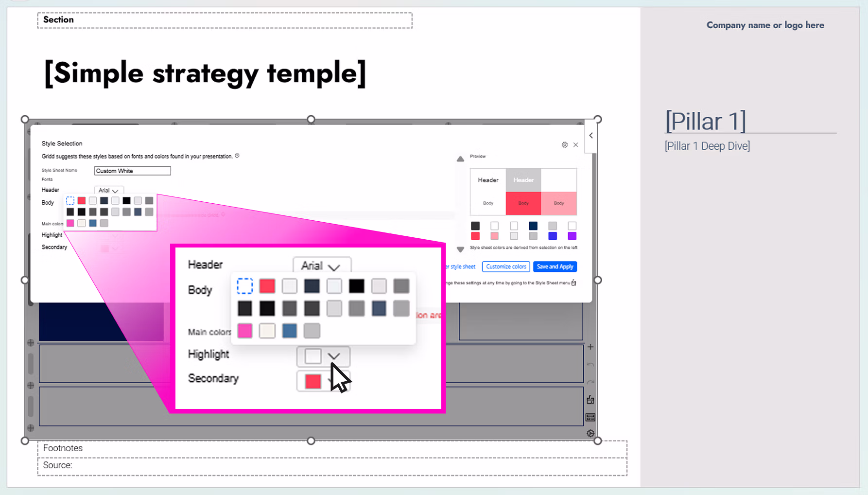The height and width of the screenshot is (495, 868).
Task: Click the plus icon above the undo arrow
Action: 590,346
